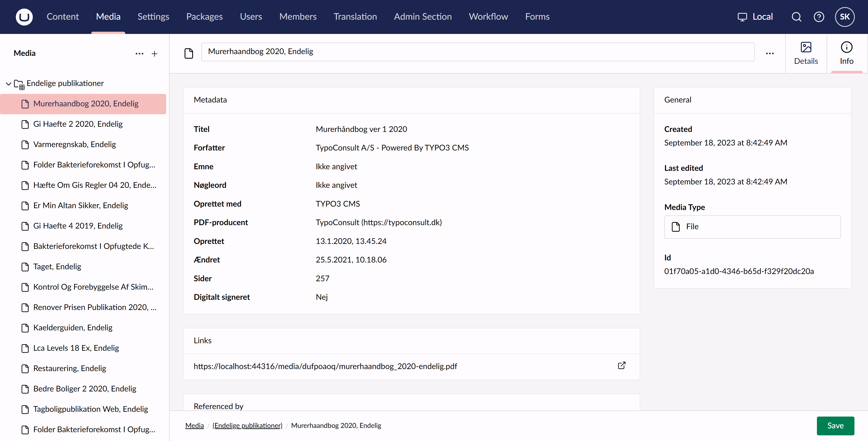
Task: Go to the Settings section
Action: point(153,17)
